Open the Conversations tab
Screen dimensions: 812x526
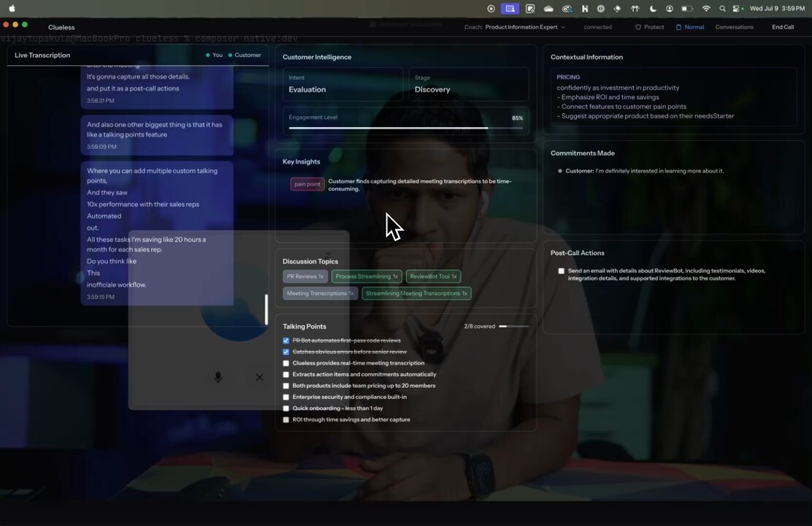coord(734,27)
